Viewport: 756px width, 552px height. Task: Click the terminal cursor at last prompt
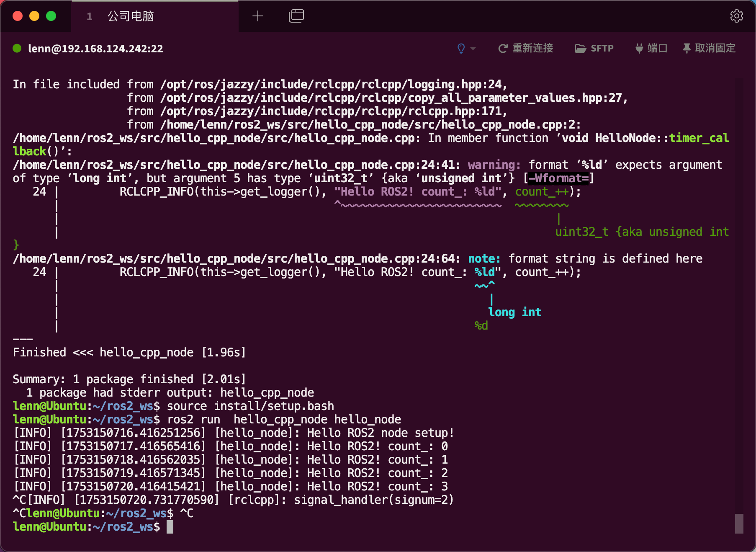(x=170, y=527)
